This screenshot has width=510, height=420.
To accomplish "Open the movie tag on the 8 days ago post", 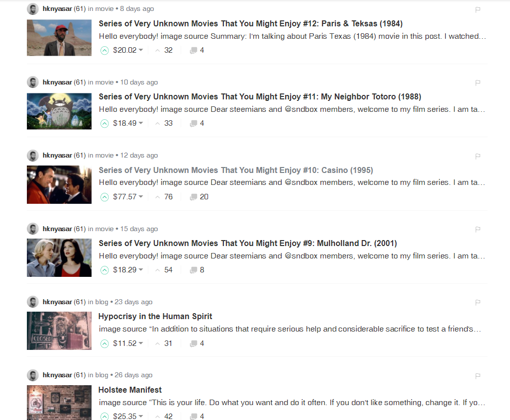I will 104,9.
